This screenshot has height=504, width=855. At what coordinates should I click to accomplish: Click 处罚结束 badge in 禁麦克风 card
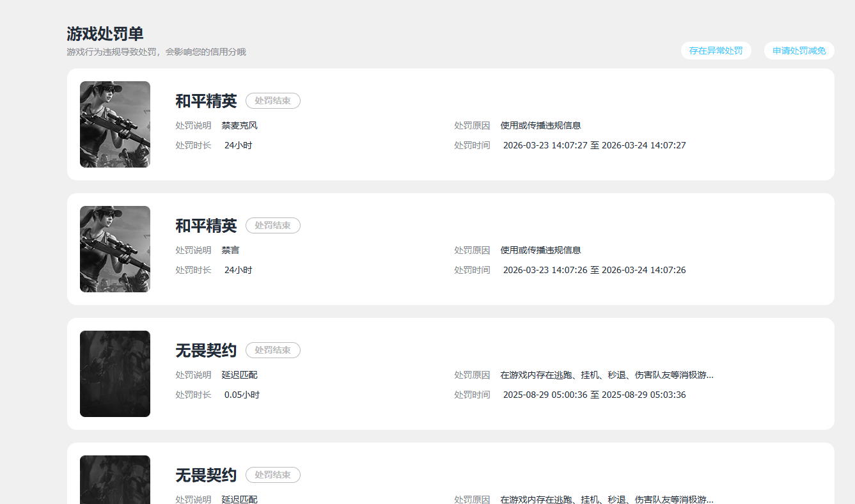coord(273,101)
